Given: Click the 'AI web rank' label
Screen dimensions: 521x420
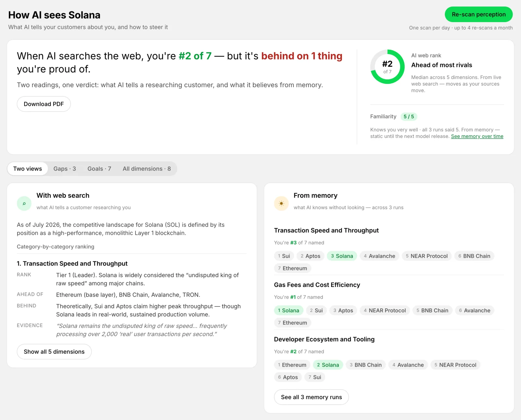Looking at the screenshot, I should coord(426,55).
